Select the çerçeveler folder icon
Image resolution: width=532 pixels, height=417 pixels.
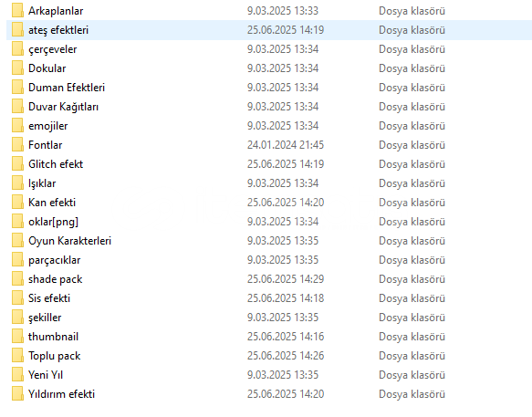[x=17, y=49]
